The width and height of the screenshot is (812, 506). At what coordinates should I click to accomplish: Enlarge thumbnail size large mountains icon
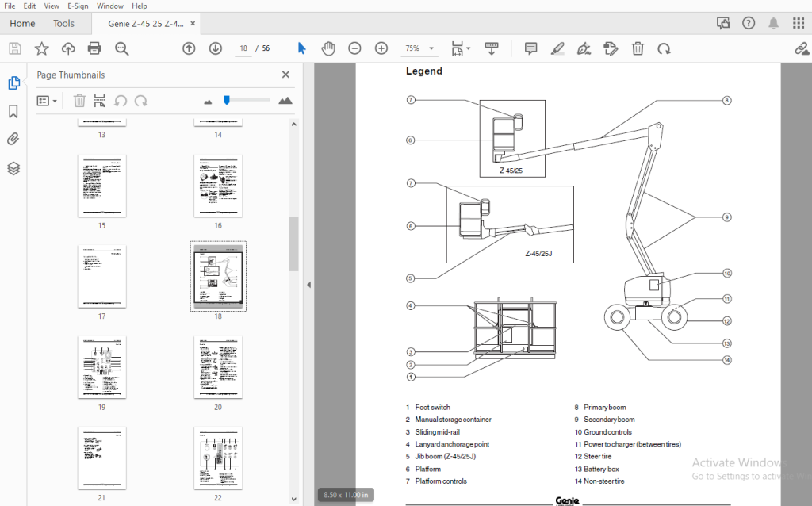(x=285, y=101)
